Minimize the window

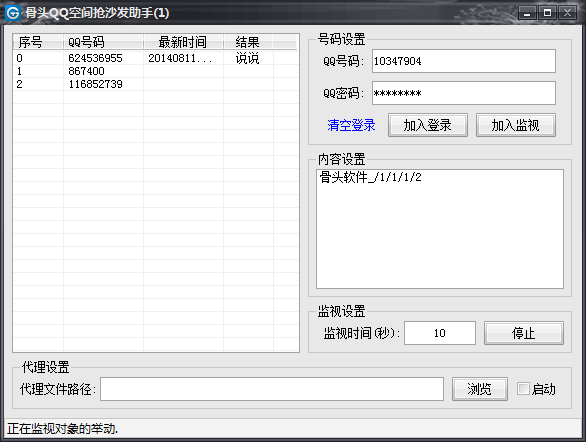pyautogui.click(x=527, y=13)
